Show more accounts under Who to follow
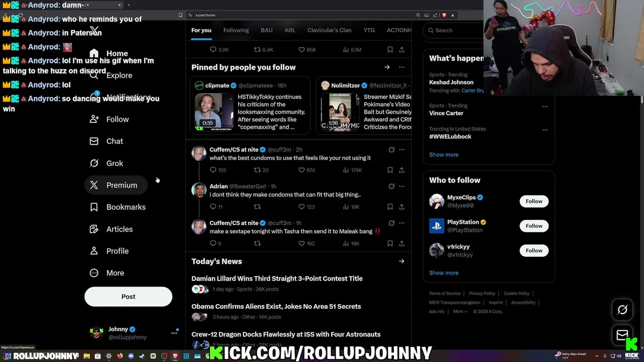 coord(444,273)
